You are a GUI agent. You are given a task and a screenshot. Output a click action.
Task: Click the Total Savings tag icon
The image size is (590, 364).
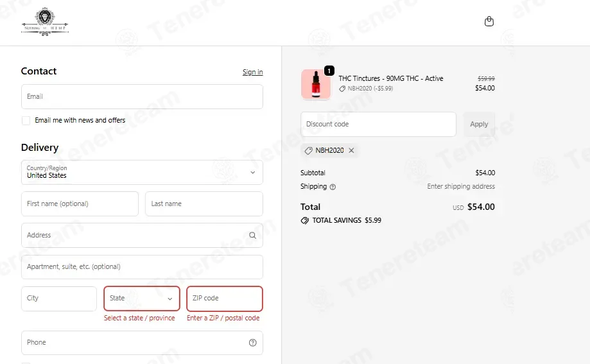tap(305, 221)
